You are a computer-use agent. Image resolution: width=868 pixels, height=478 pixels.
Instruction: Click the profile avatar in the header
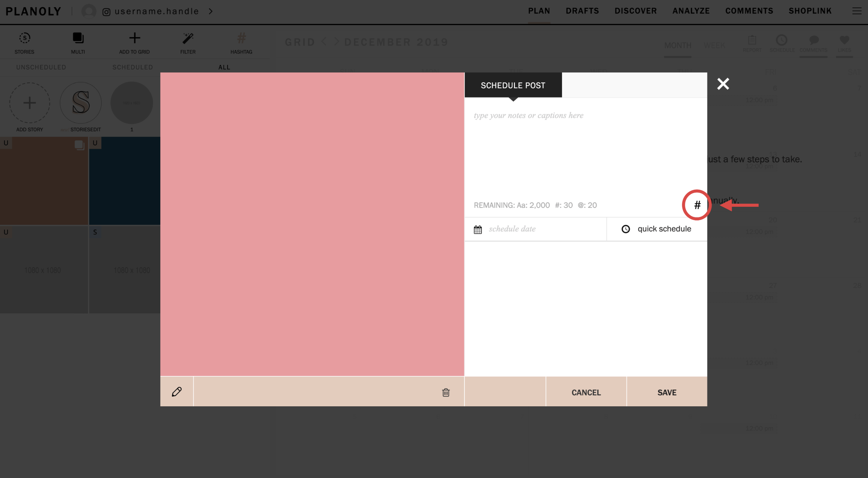point(89,11)
